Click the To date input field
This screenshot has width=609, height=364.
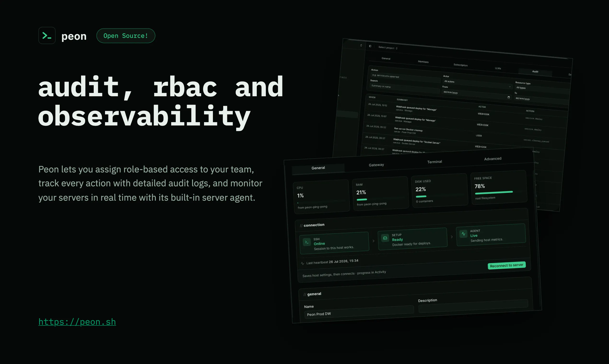coord(541,100)
